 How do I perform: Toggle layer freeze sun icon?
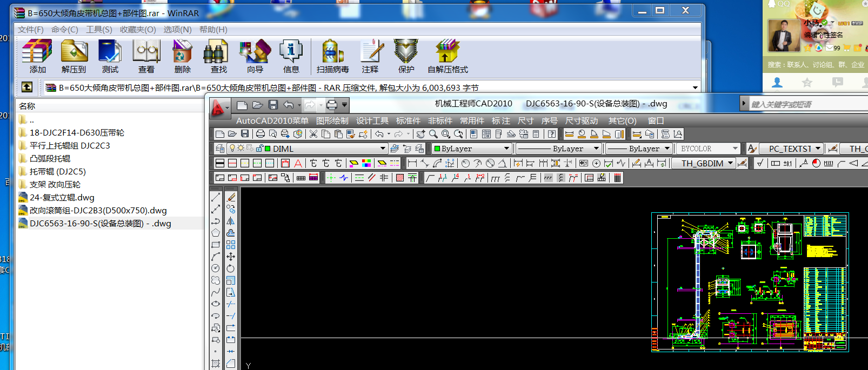[x=241, y=149]
